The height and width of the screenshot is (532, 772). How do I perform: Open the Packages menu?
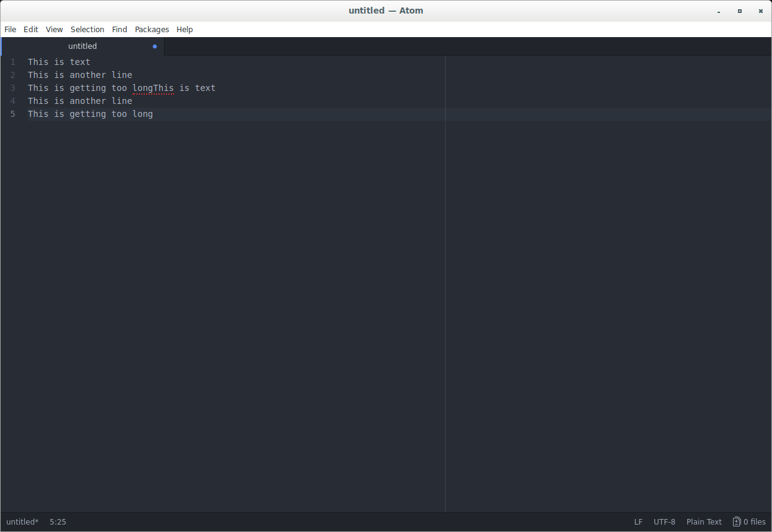(x=152, y=29)
